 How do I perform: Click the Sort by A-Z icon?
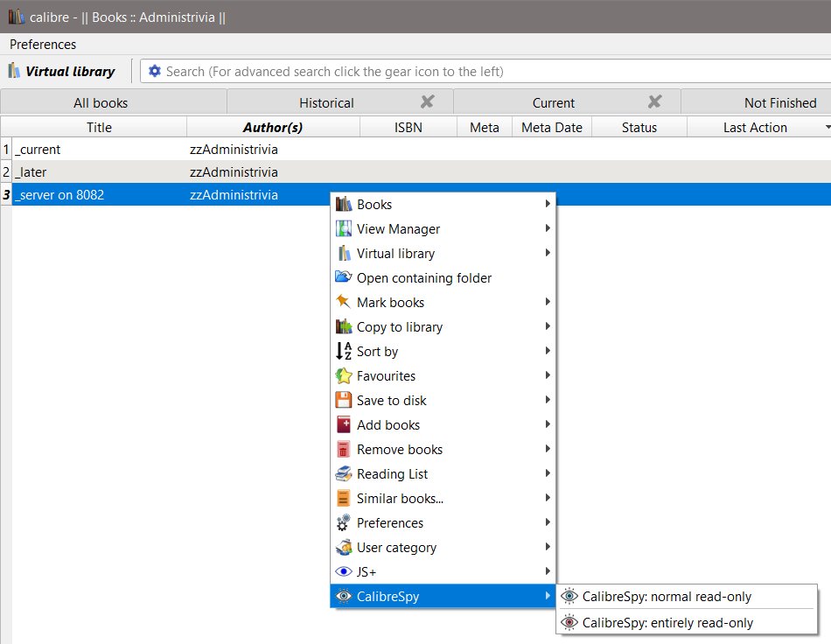point(344,351)
